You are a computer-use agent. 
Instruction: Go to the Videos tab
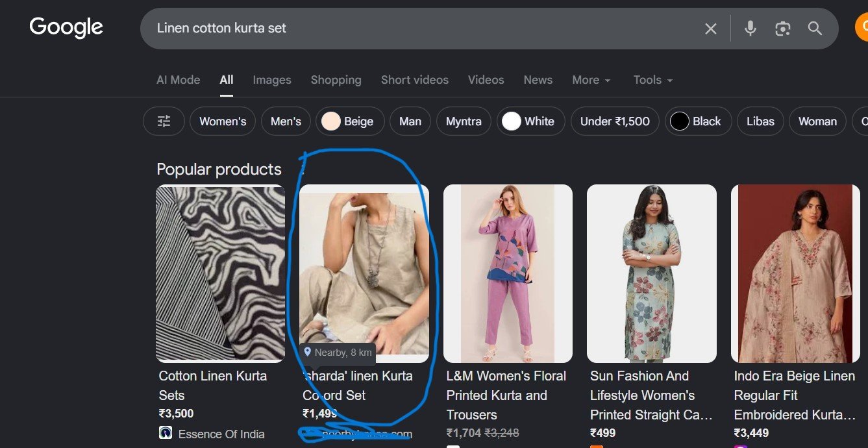[x=486, y=80]
